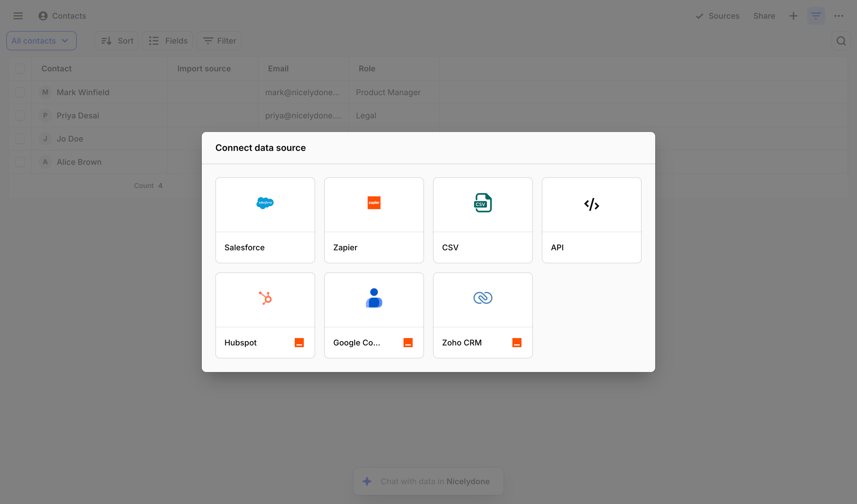This screenshot has height=504, width=857.
Task: Click the priya@nicelydone... email cell
Action: click(x=303, y=116)
